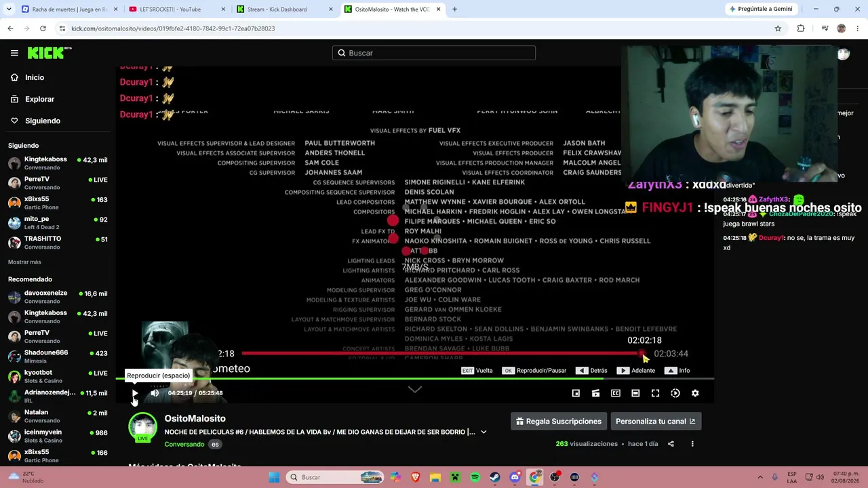The image size is (868, 488).
Task: Click Personaliza tu canal button
Action: pyautogui.click(x=656, y=422)
